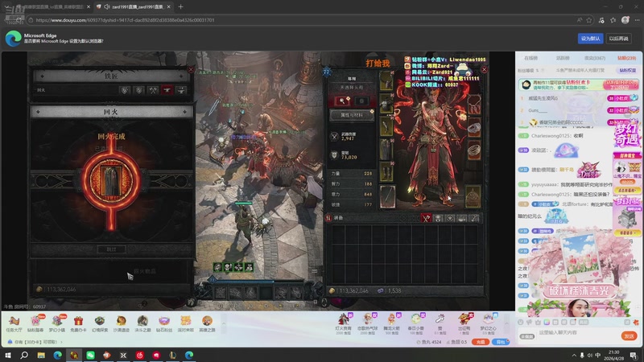Image resolution: width=644 pixels, height=362 pixels.
Task: Click the 梦幻奇遇 promotional banner
Action: 627,134
